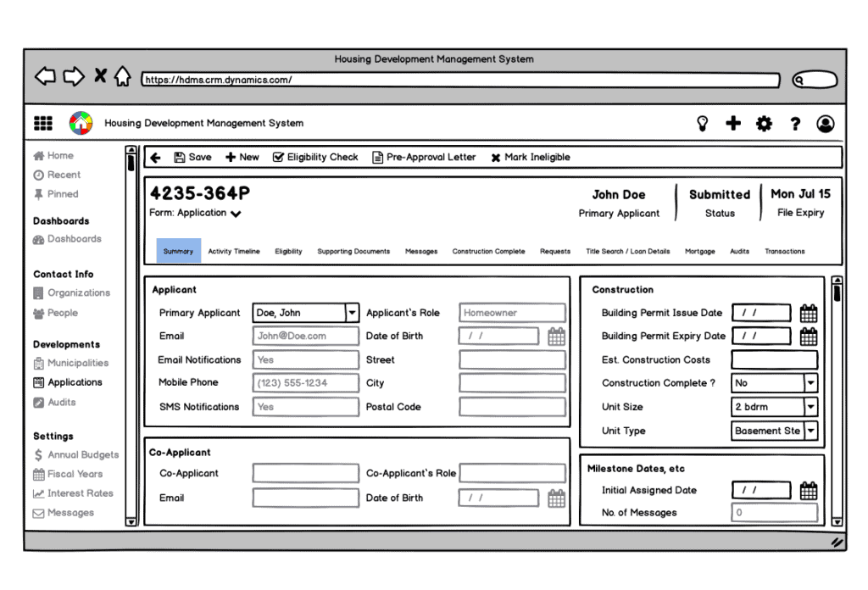868x590 pixels.
Task: Click the lightbulb ideas icon
Action: point(702,123)
